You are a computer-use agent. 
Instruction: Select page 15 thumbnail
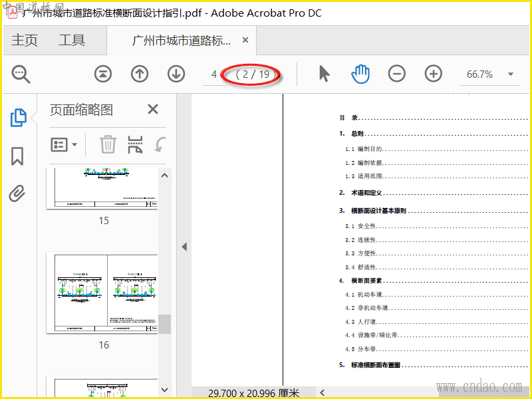102,189
